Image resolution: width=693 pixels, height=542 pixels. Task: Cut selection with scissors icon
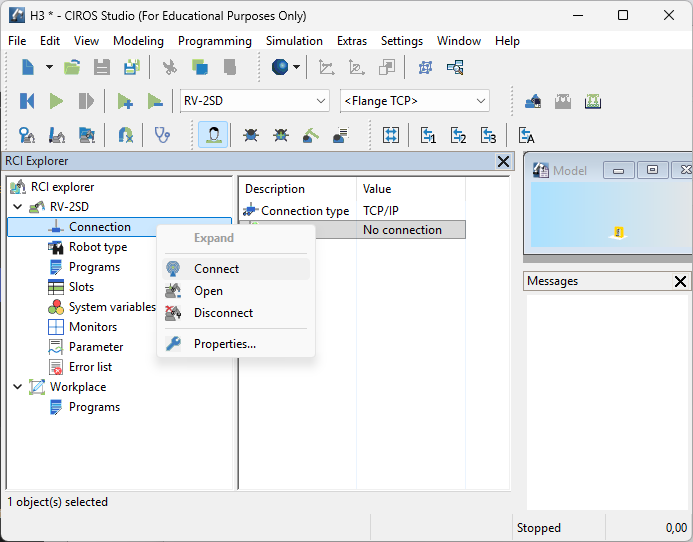(x=170, y=68)
